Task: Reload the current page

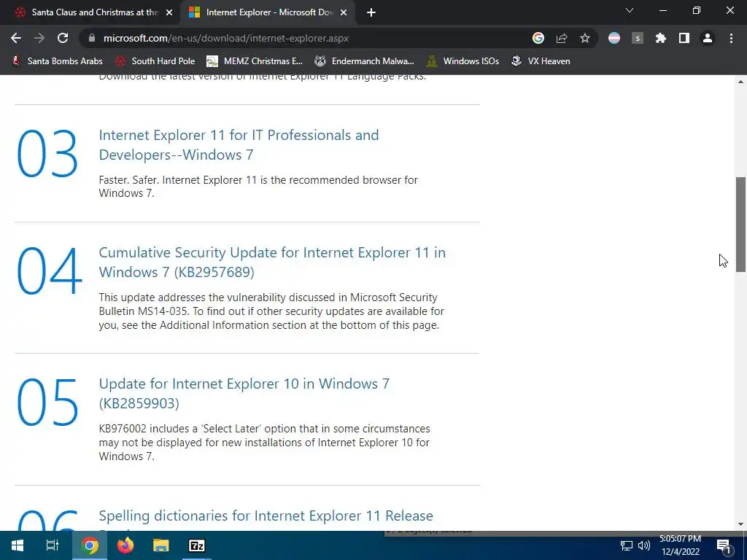Action: pyautogui.click(x=63, y=38)
